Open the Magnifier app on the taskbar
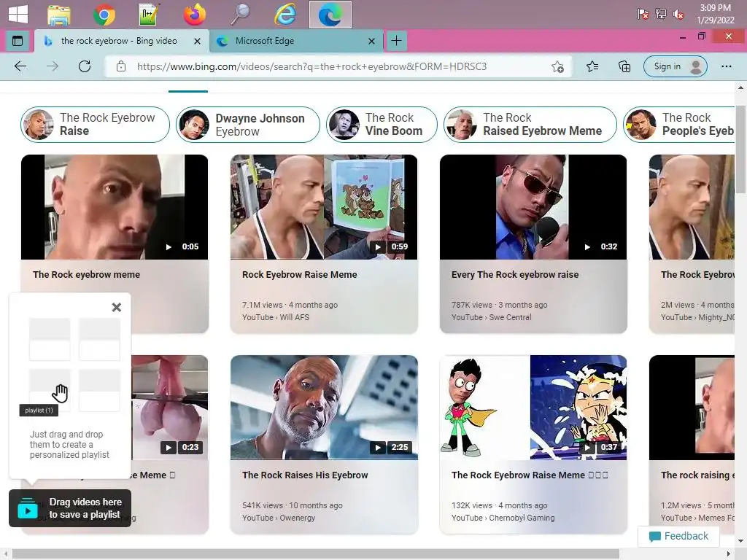 239,15
